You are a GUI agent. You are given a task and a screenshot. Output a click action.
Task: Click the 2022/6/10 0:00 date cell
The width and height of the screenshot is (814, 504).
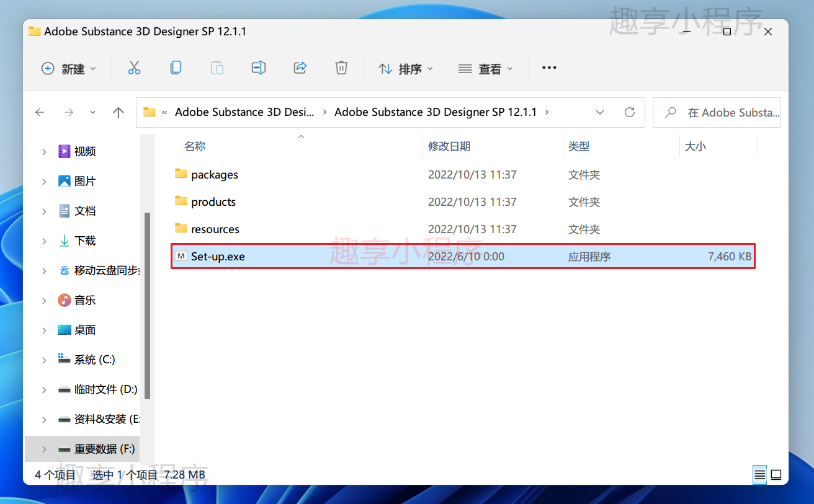click(466, 256)
